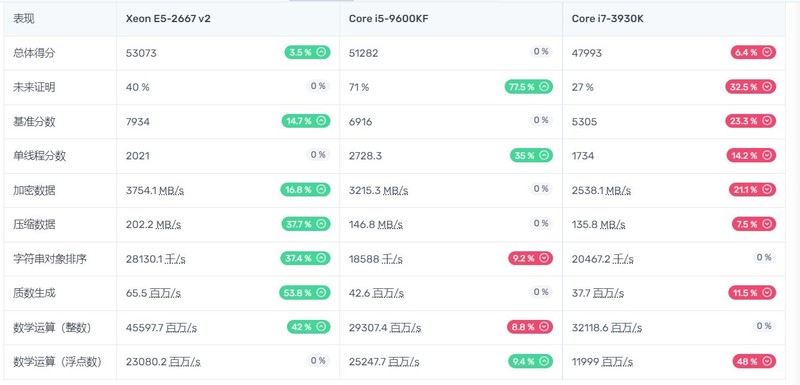Screen dimensions: 800x385
Task: Click the red 6.4 % badge for i7-3930K
Action: click(753, 52)
